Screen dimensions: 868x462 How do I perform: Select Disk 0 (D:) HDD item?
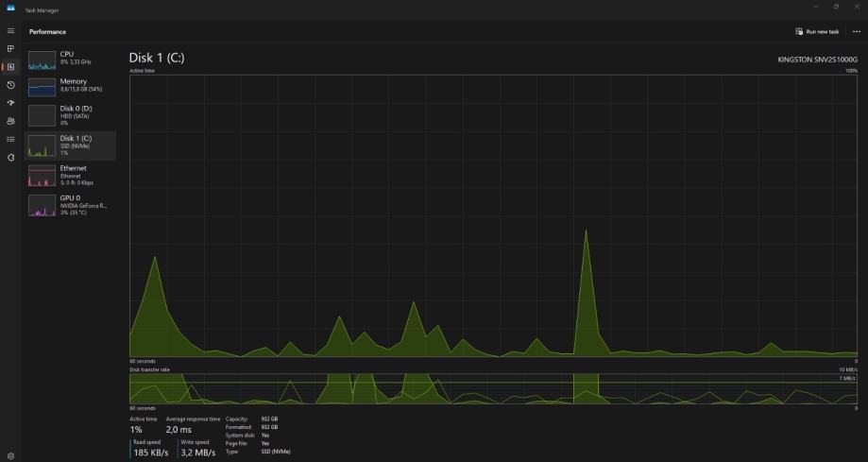point(70,115)
